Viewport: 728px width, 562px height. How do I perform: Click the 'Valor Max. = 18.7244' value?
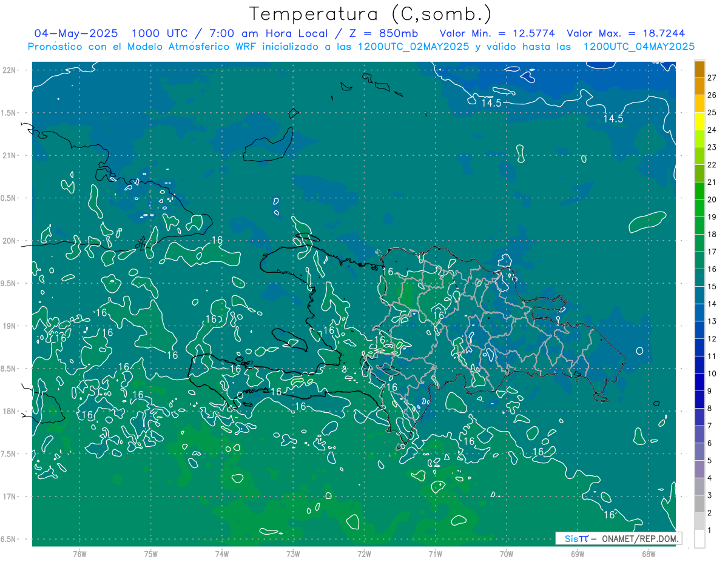[x=626, y=33]
